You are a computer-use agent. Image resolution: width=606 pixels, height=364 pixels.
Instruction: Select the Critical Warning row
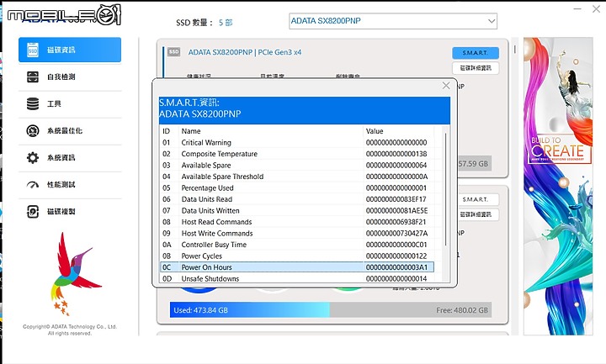coord(296,142)
